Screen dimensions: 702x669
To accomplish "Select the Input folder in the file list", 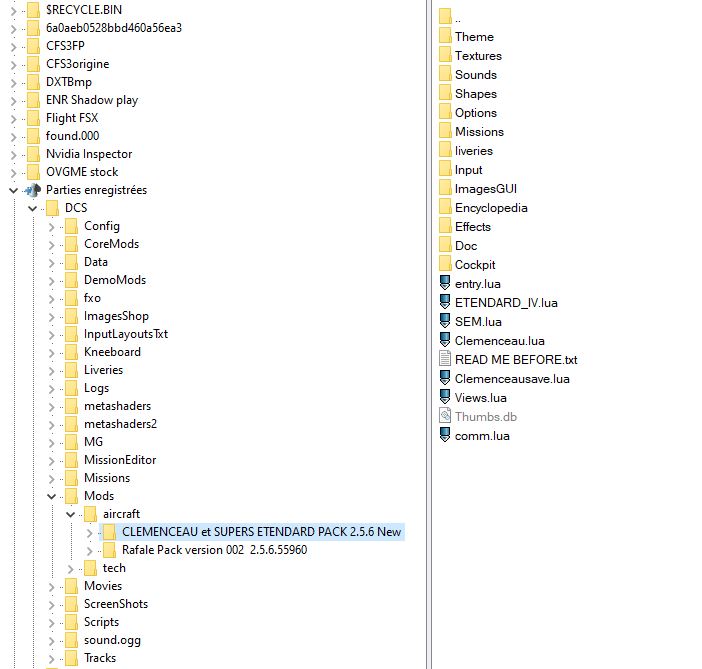I will [x=468, y=170].
